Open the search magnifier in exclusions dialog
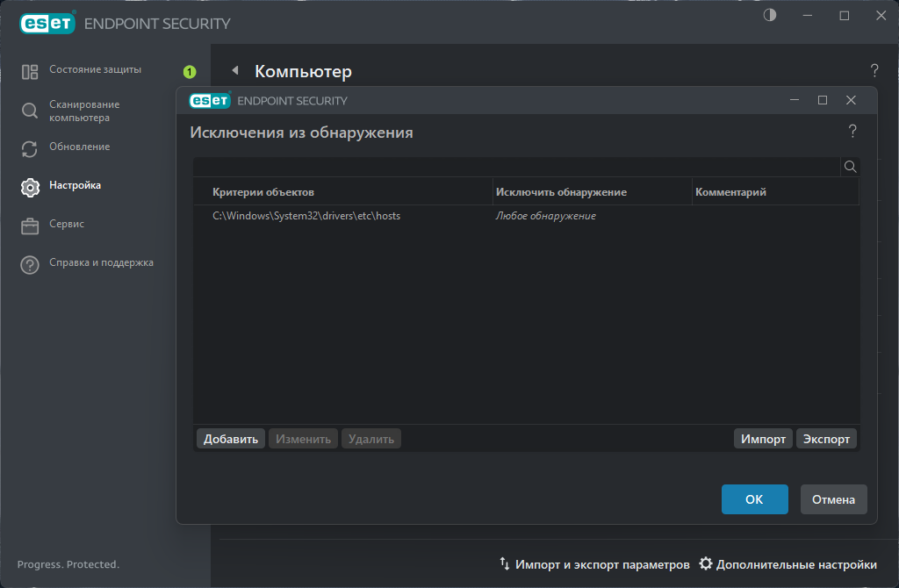 point(849,166)
